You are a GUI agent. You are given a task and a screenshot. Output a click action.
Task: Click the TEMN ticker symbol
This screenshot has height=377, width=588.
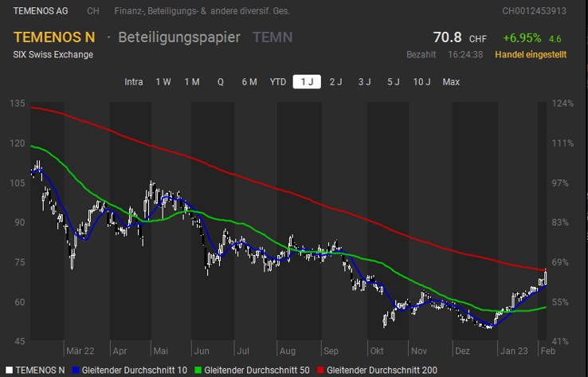point(272,37)
